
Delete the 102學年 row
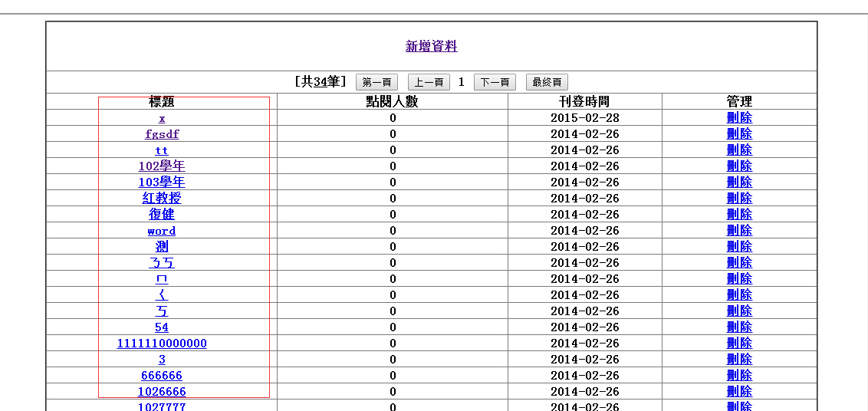739,166
